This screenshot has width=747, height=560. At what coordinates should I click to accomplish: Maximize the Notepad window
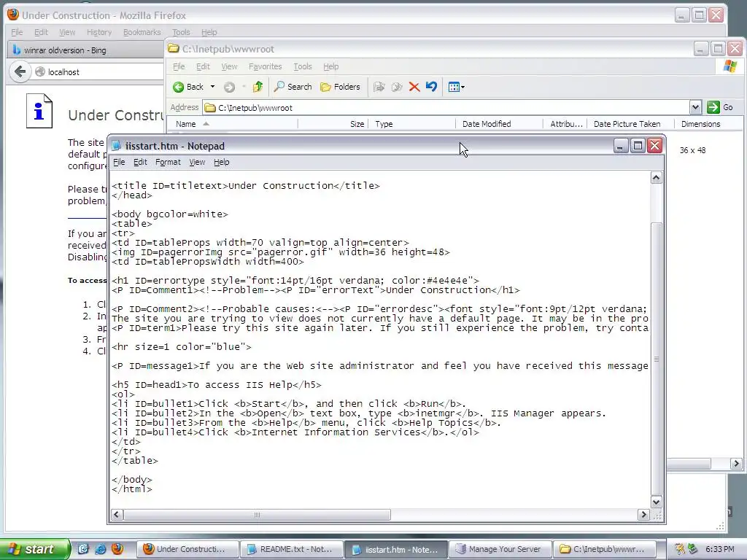coord(638,145)
